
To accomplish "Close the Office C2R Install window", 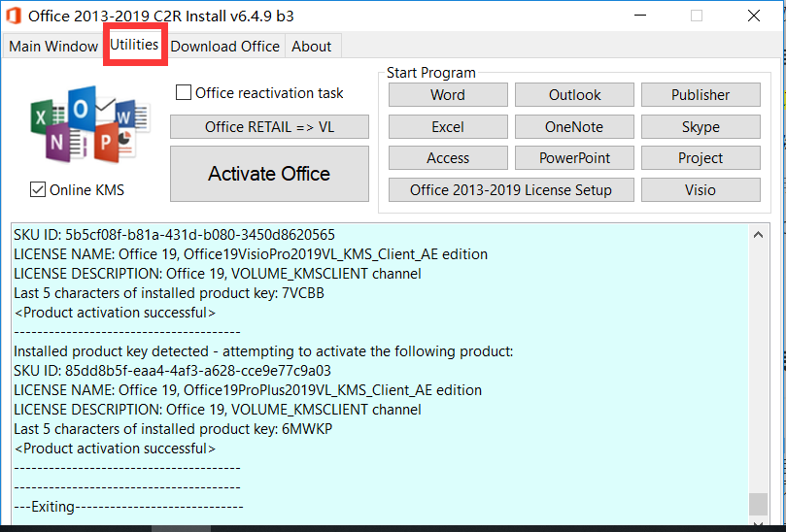I will click(753, 16).
